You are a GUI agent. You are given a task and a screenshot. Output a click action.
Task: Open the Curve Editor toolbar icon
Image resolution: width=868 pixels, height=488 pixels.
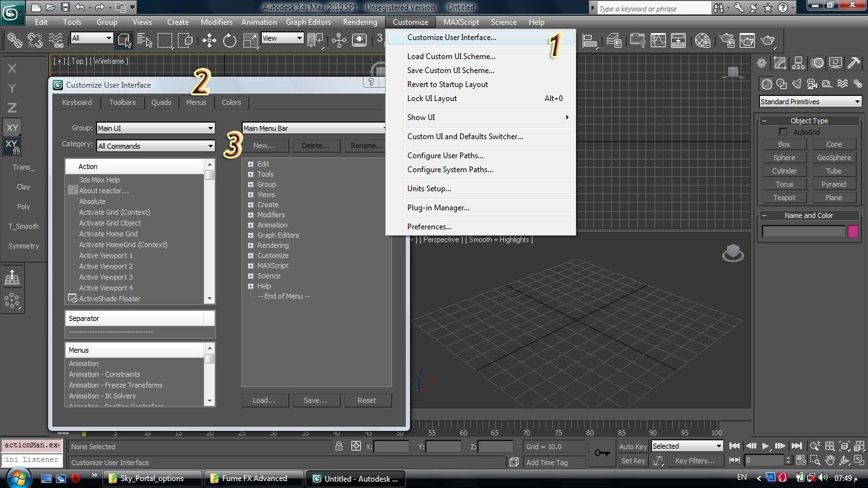[x=658, y=40]
